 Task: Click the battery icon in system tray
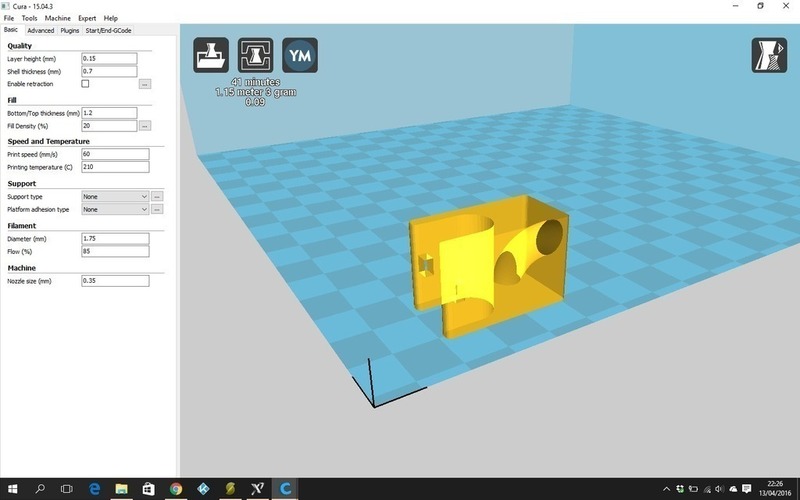coord(693,489)
